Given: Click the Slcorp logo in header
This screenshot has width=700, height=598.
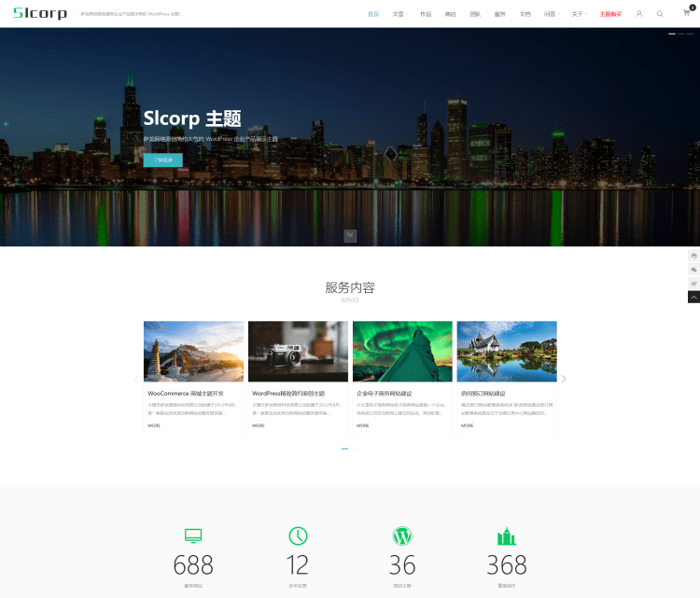Looking at the screenshot, I should (40, 13).
